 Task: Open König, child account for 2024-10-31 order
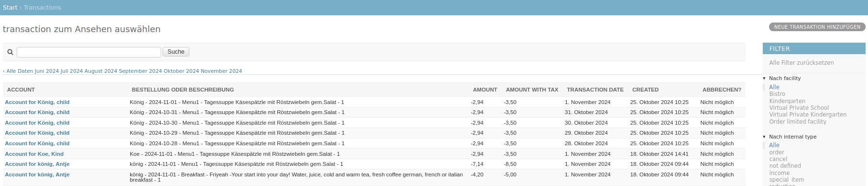tap(37, 112)
